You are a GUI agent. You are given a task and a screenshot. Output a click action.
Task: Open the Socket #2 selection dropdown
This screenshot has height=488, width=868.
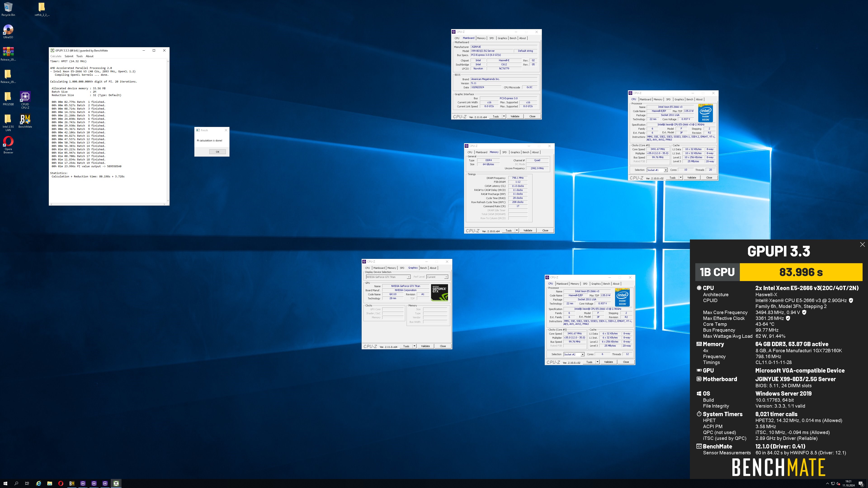point(573,354)
